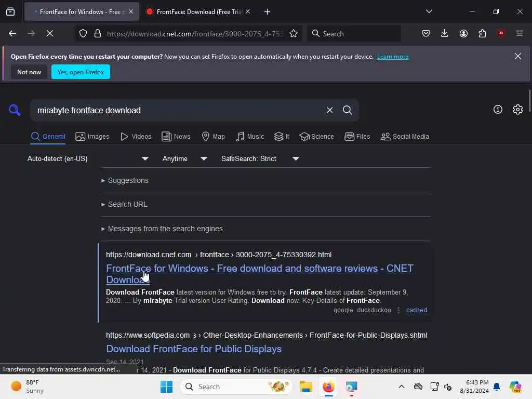Open the Anytime time range dropdown
This screenshot has width=532, height=399.
184,159
